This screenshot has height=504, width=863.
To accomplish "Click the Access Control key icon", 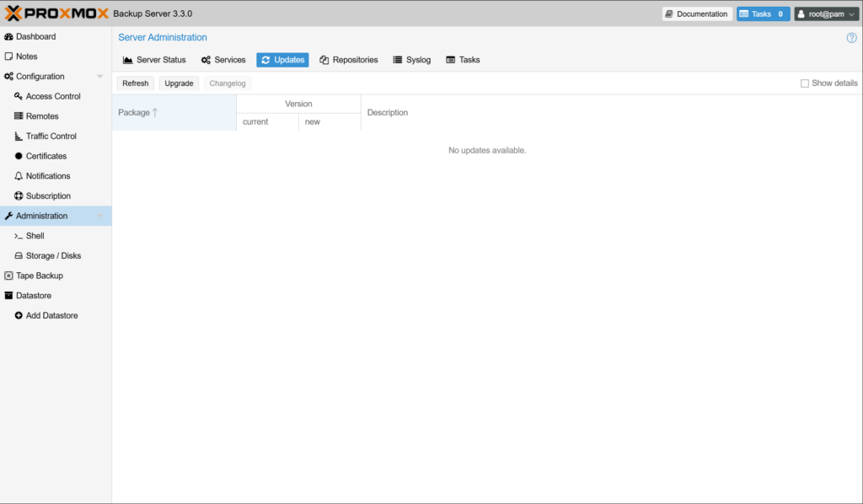I will [19, 96].
